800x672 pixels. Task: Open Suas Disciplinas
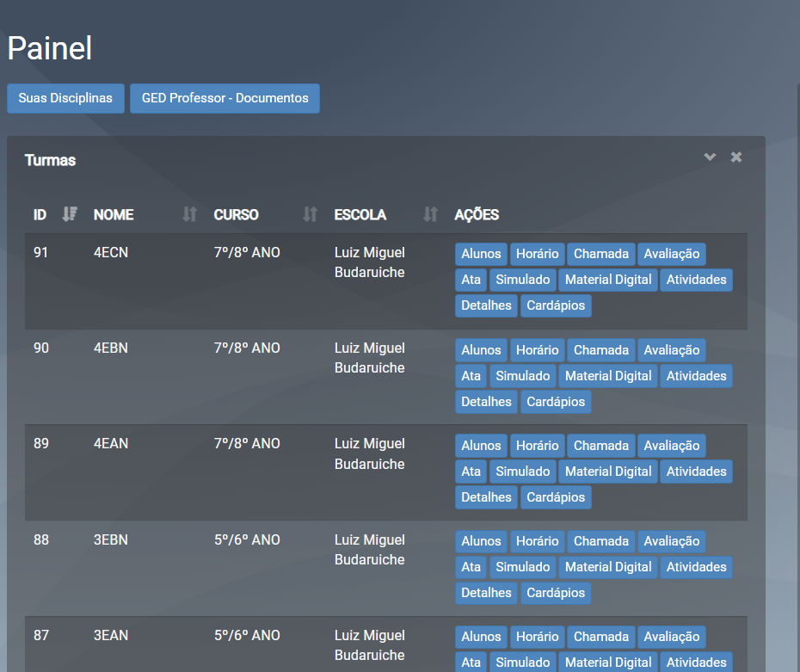(x=65, y=98)
